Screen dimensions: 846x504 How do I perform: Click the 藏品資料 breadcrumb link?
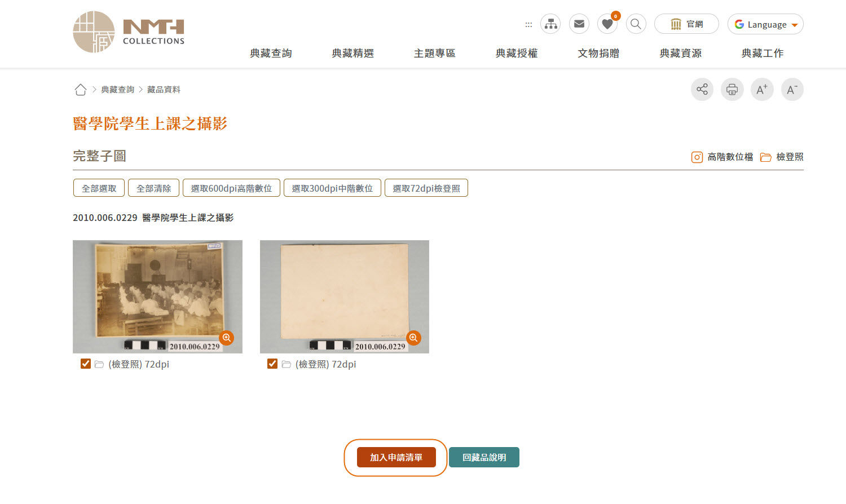click(x=164, y=90)
